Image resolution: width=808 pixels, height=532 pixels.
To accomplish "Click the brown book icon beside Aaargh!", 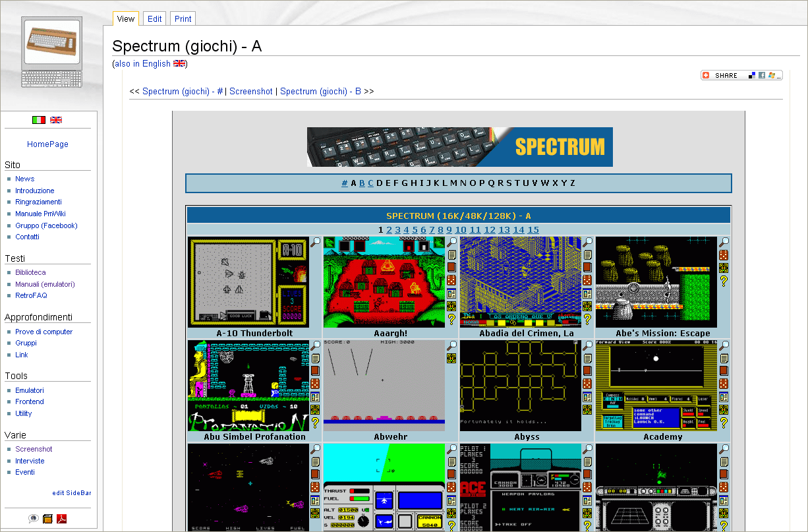I will [451, 268].
